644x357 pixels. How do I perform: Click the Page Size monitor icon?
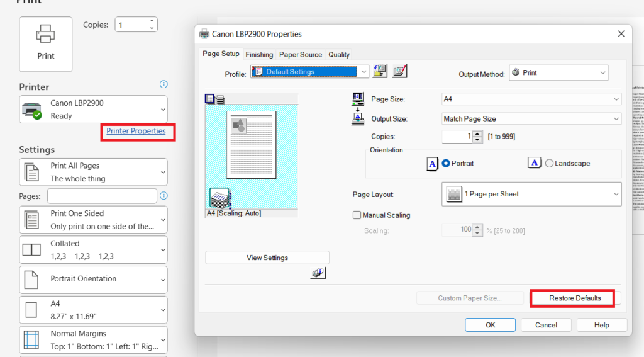tap(358, 99)
